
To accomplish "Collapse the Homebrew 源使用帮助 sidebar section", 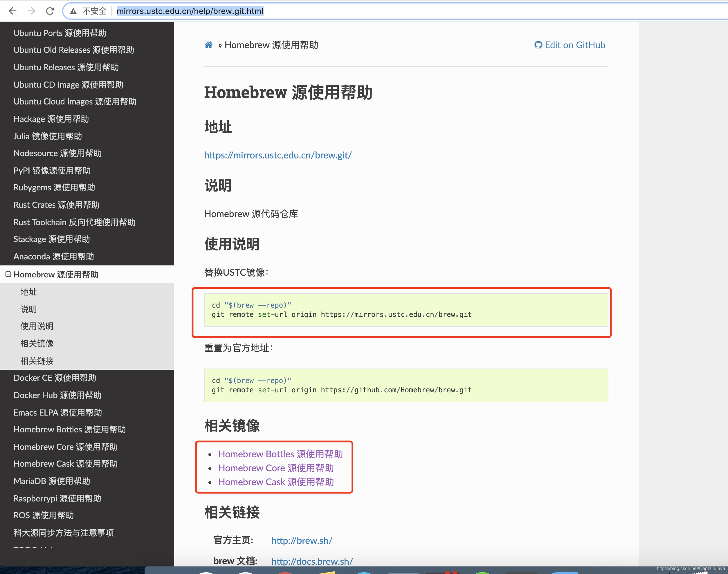I will tap(8, 274).
